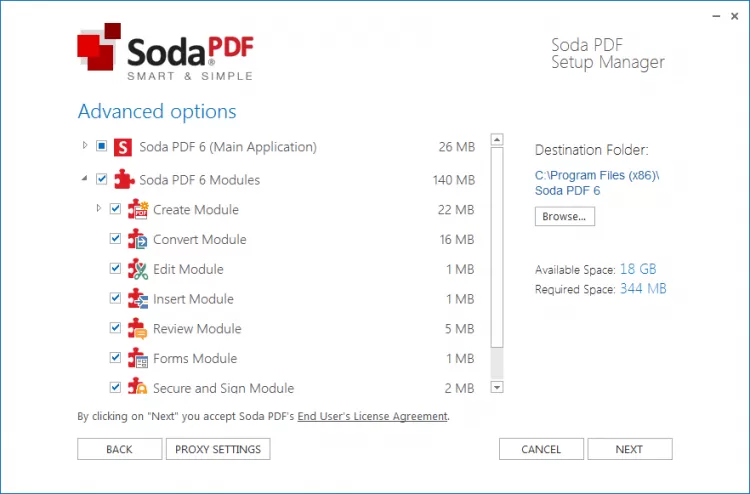This screenshot has height=494, width=750.
Task: Uncheck the Convert Module checkbox
Action: 115,239
